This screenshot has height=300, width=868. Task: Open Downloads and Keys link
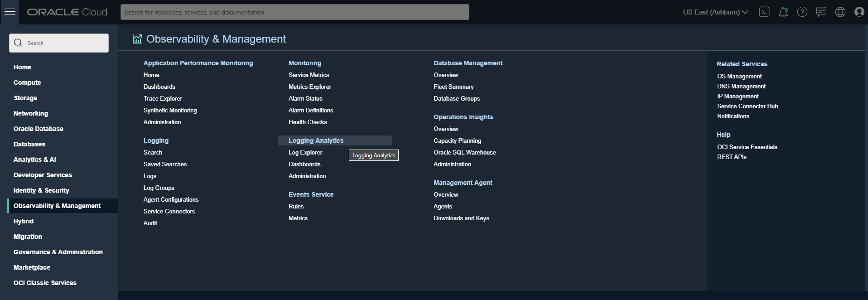click(x=461, y=218)
